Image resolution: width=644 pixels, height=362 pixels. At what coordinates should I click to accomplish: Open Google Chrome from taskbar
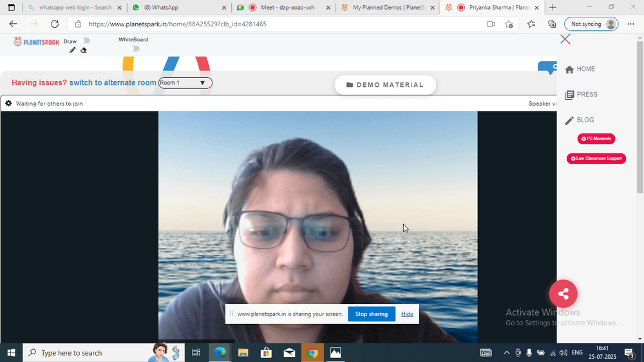click(x=312, y=352)
